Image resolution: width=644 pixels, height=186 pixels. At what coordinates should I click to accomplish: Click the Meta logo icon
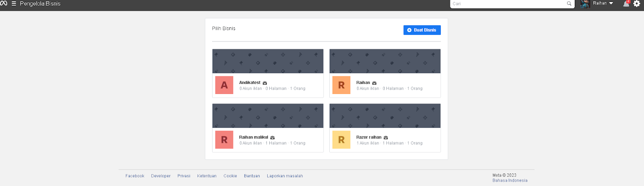(x=4, y=3)
